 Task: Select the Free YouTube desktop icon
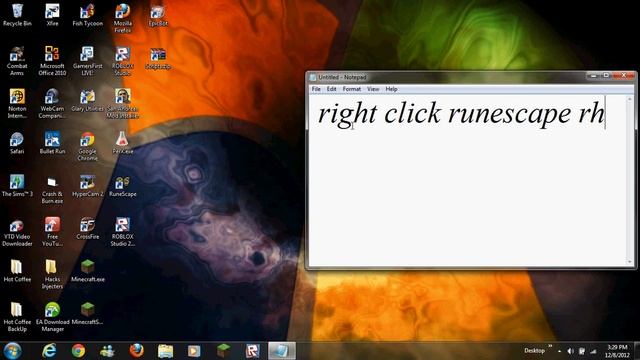point(52,231)
